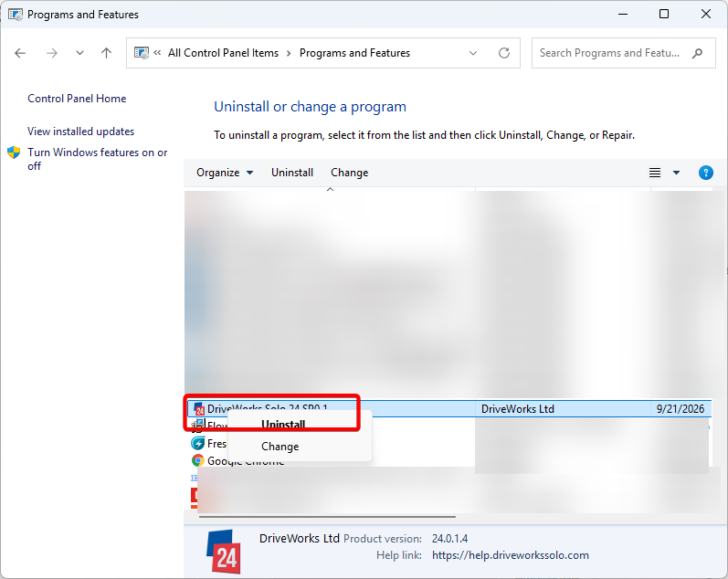
Task: Select the DriveWorks Ltd publisher cell
Action: 518,408
